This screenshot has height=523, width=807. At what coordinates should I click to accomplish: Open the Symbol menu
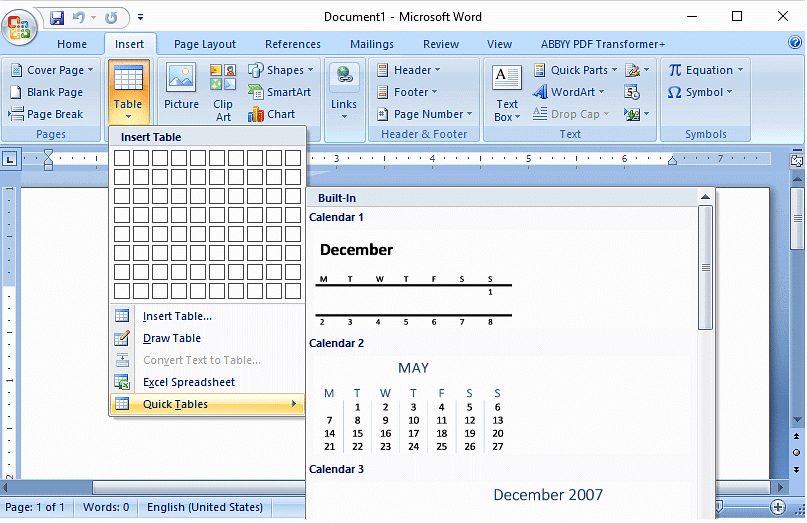click(x=700, y=92)
